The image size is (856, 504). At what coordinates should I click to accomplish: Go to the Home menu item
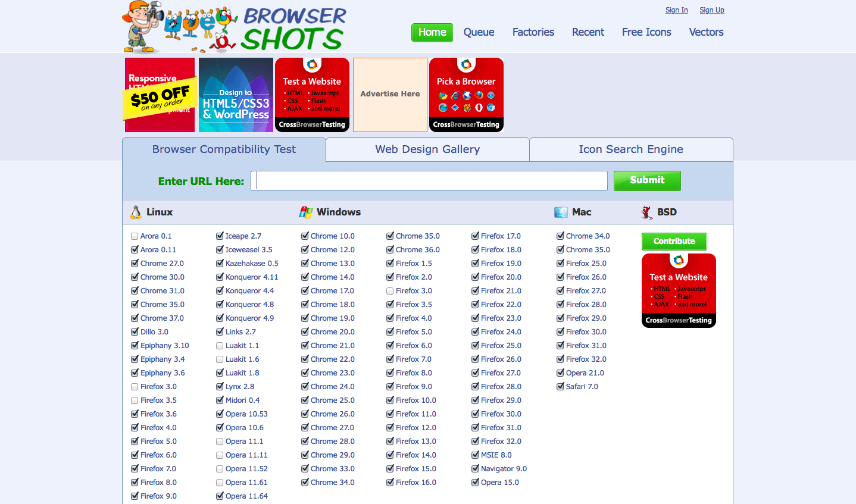pos(432,32)
